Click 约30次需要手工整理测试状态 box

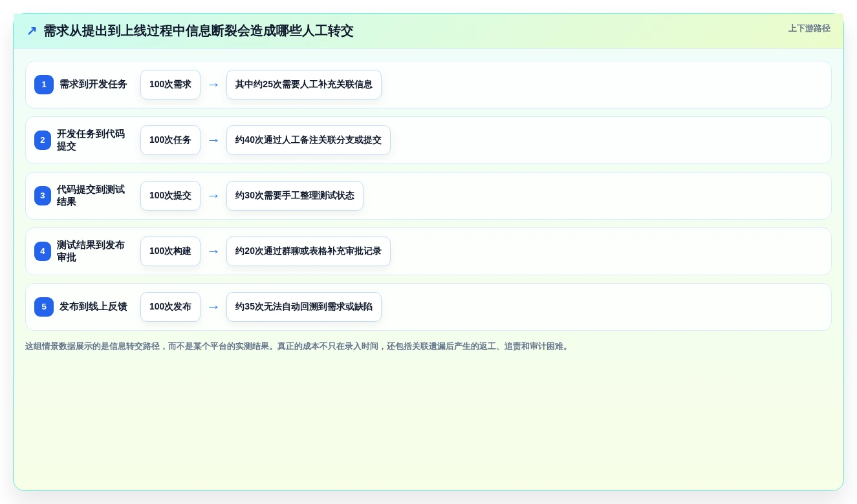[x=295, y=196]
